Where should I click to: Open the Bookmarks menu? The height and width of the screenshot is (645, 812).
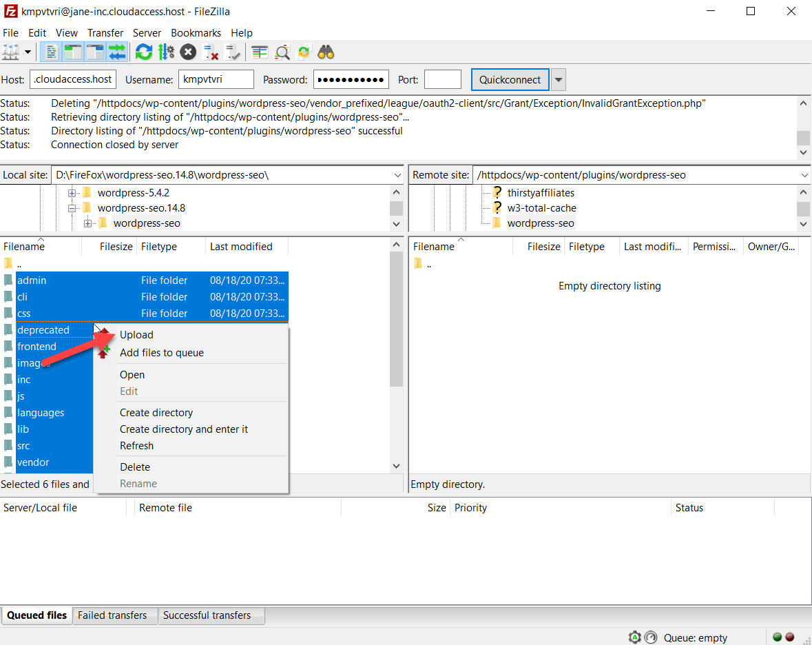196,32
